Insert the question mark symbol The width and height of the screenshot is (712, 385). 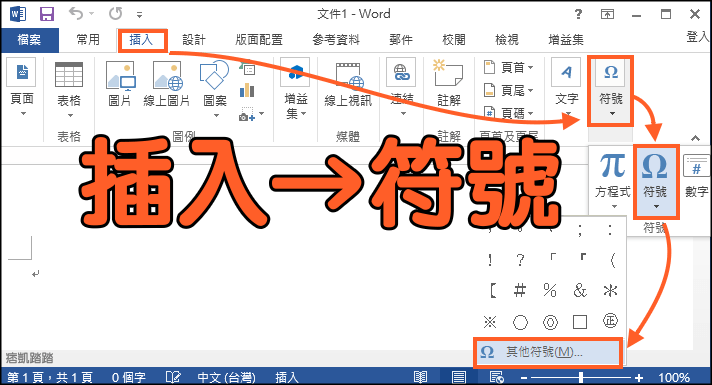click(x=520, y=260)
